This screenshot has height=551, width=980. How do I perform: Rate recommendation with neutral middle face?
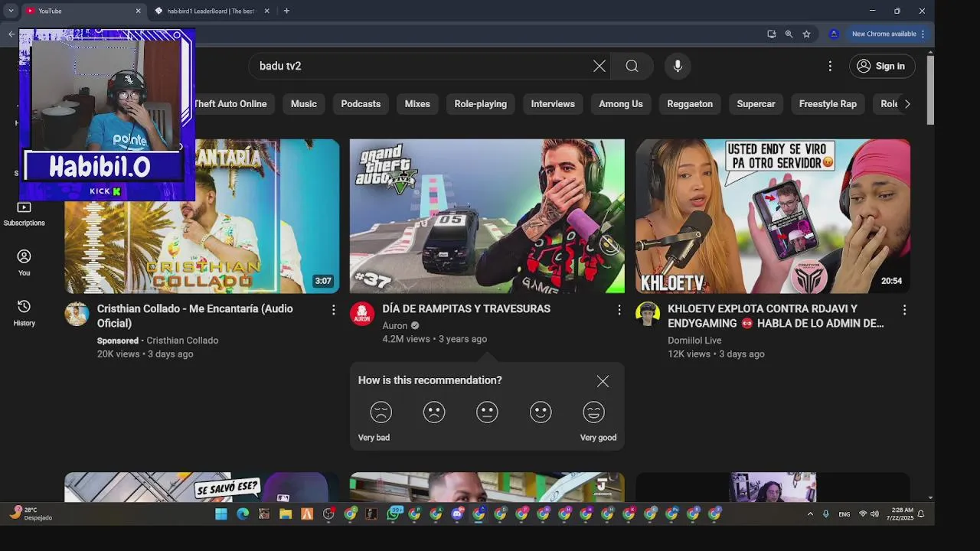point(487,412)
